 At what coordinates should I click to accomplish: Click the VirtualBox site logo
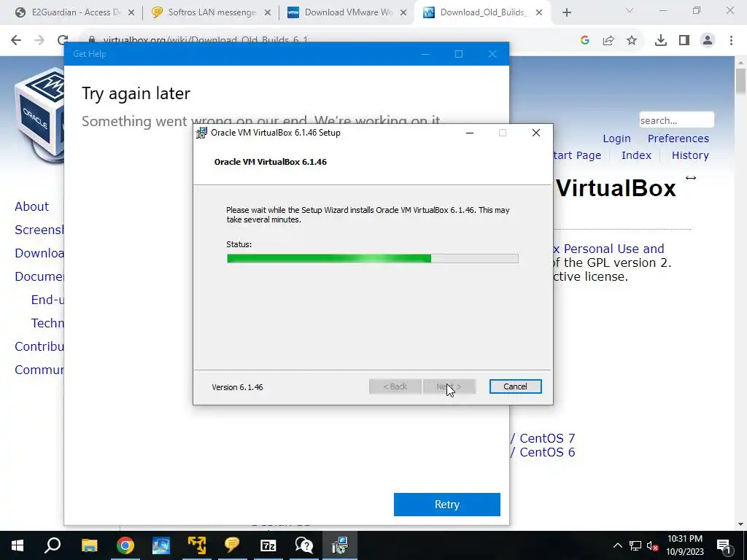coord(39,114)
